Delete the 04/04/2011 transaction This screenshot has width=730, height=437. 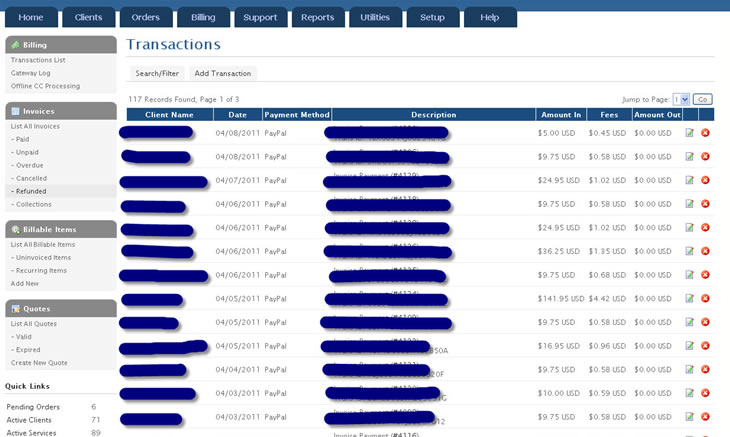click(x=705, y=369)
